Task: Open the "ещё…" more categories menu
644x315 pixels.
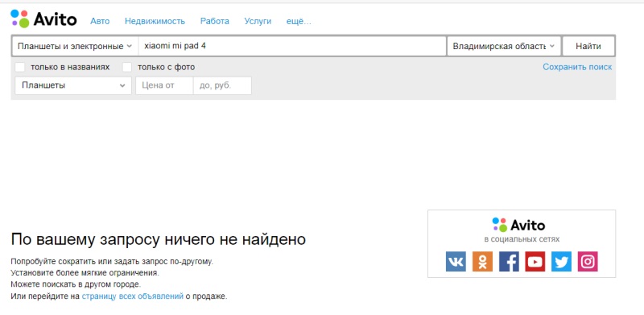Action: point(299,22)
